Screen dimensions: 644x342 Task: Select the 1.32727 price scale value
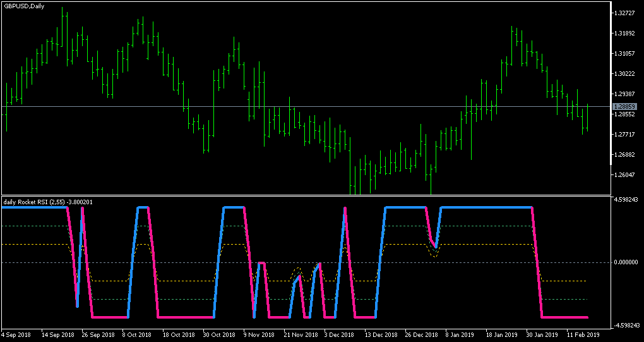624,13
